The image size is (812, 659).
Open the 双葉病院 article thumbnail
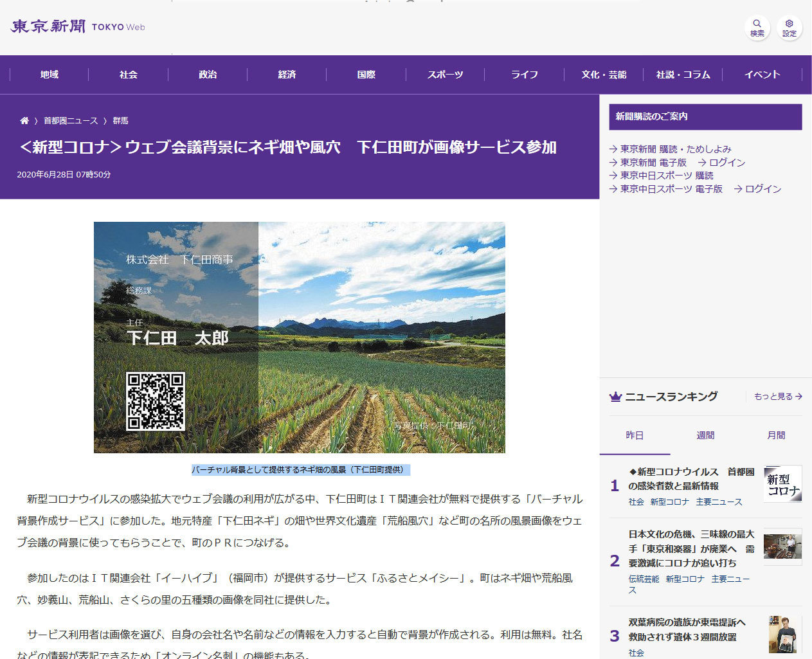tap(782, 634)
